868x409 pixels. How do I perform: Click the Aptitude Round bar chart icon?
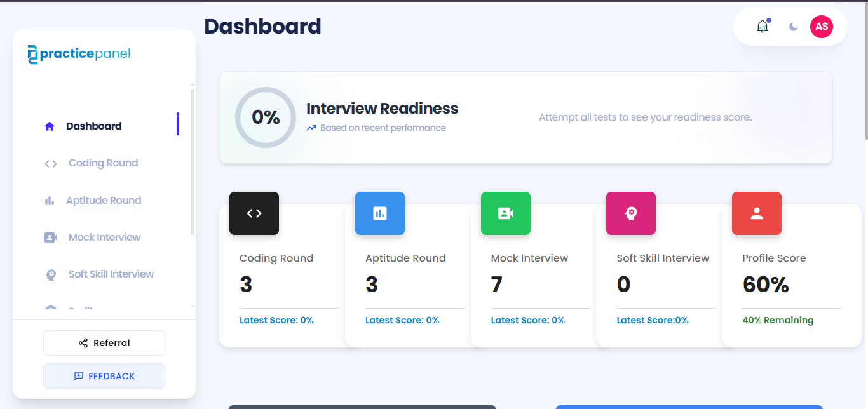click(x=379, y=213)
